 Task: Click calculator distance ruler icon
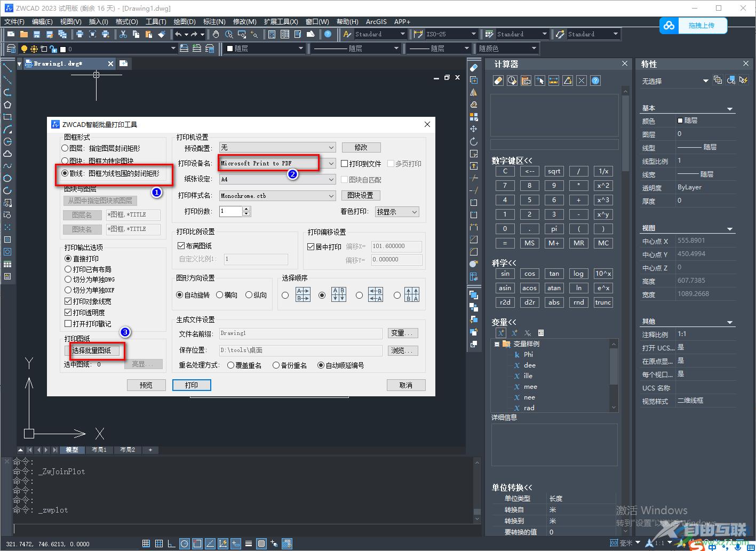[554, 81]
